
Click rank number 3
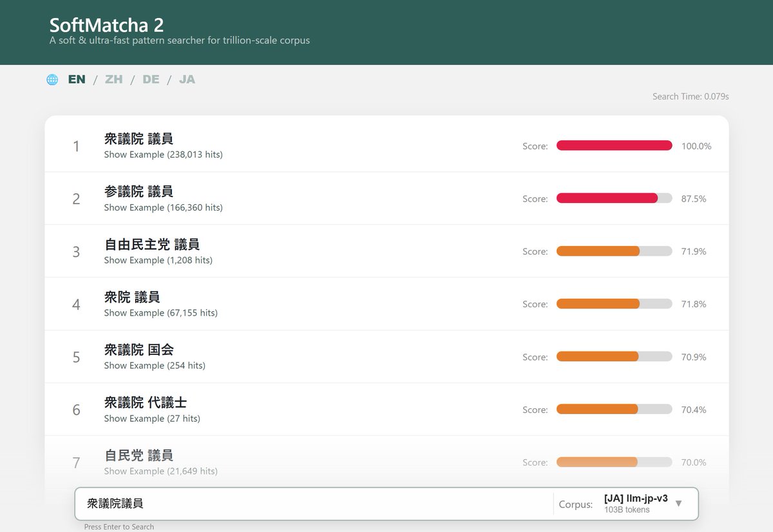click(76, 252)
